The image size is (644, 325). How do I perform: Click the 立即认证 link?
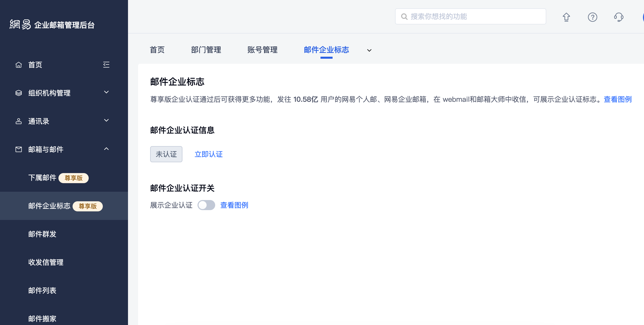[209, 154]
